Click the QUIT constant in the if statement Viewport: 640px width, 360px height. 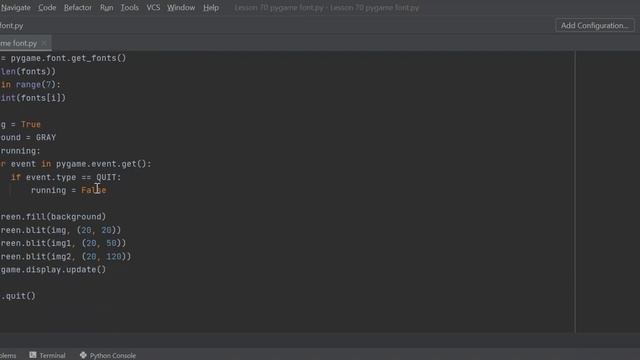coord(106,177)
